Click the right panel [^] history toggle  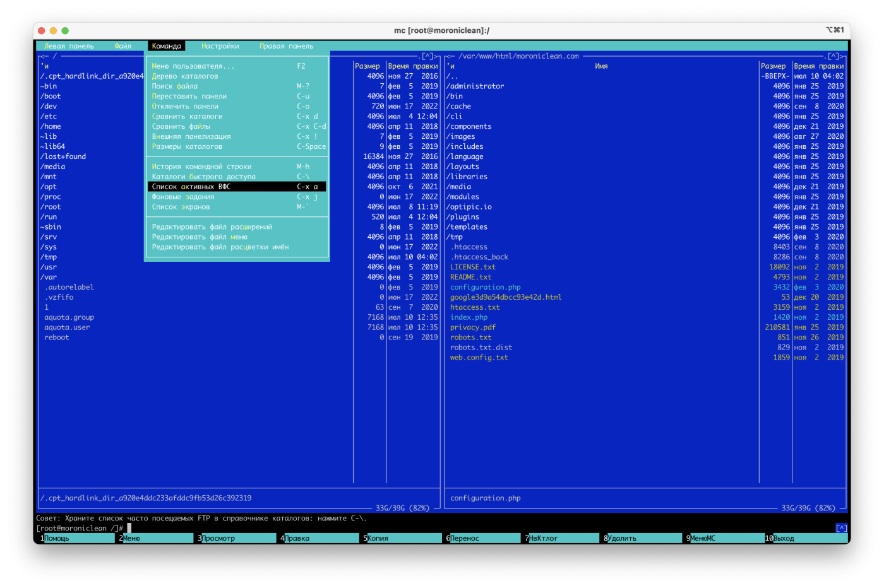coord(833,56)
